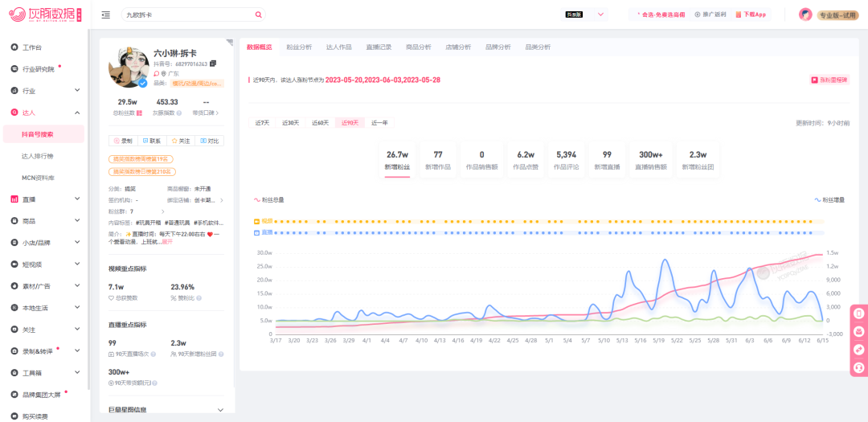Click the 涨粉里程碑 button
This screenshot has width=868, height=422.
(829, 80)
